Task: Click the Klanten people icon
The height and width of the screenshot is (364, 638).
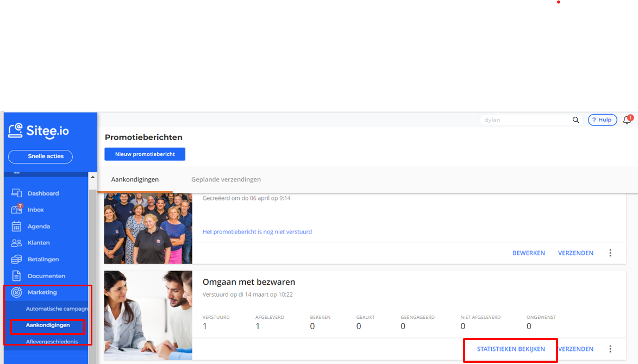Action: (x=16, y=243)
